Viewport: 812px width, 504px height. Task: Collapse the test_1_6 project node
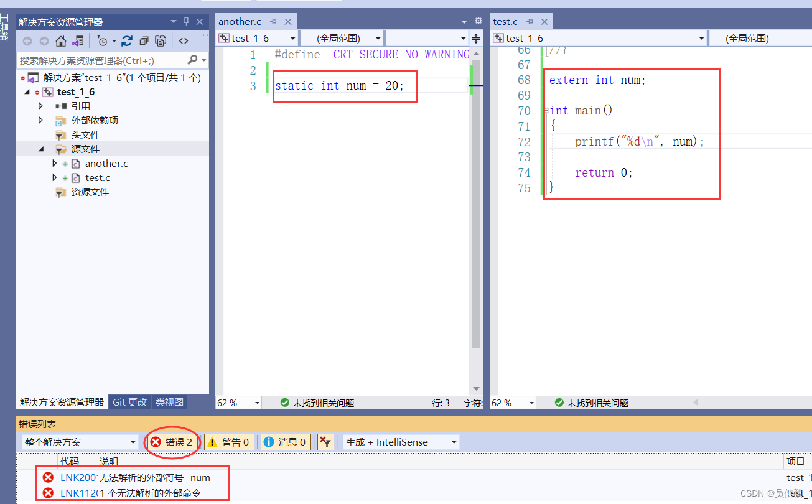pyautogui.click(x=27, y=92)
